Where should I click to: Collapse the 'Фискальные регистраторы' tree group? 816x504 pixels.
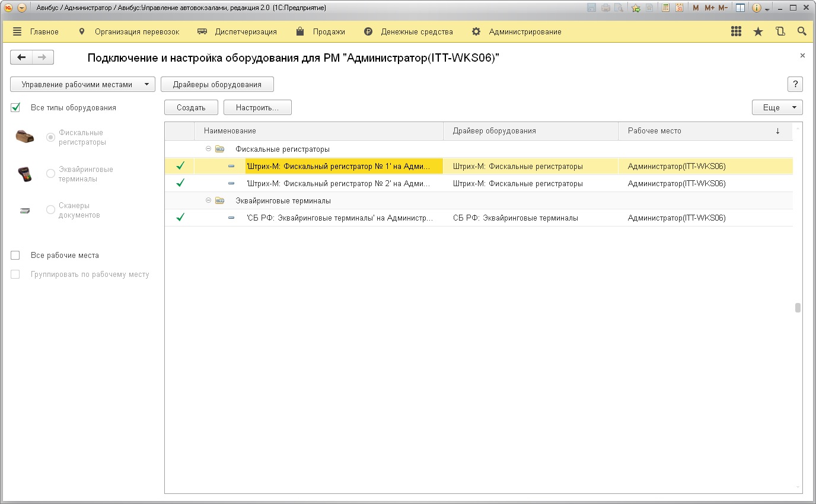[x=208, y=149]
